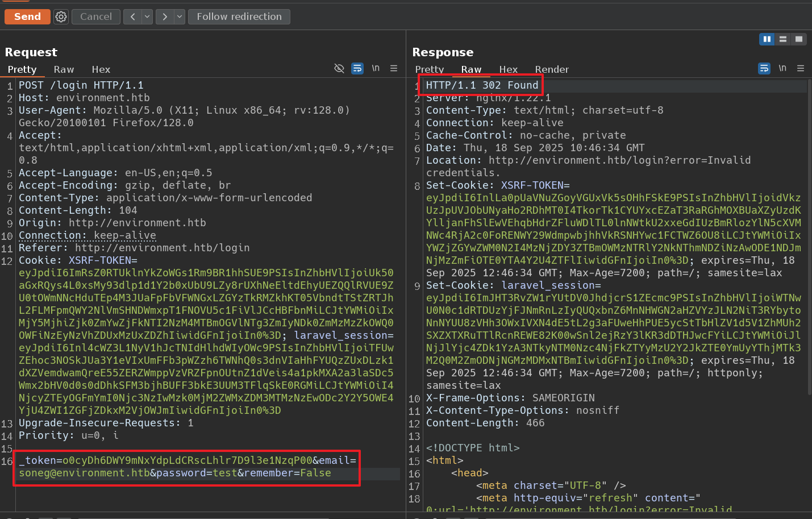Switch Request view to the Raw tab
Viewport: 812px width, 519px height.
(64, 69)
